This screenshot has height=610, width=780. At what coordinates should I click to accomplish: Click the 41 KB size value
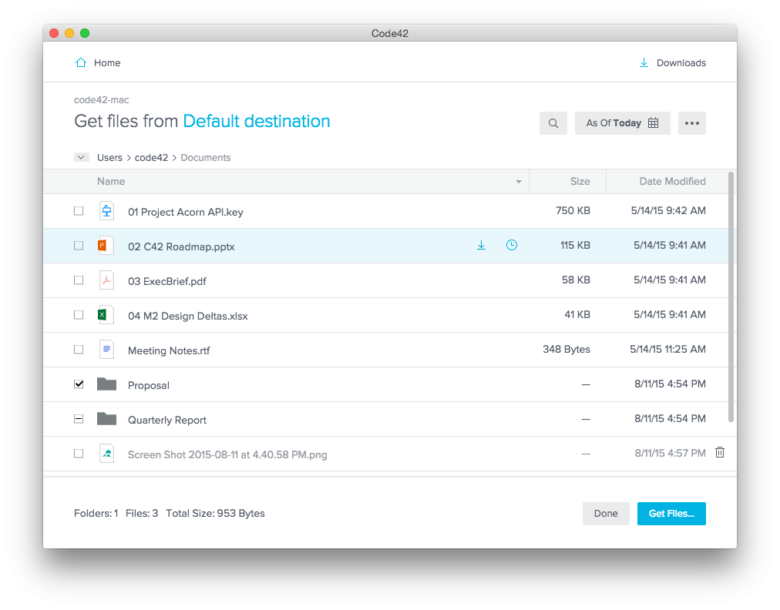[x=577, y=315]
